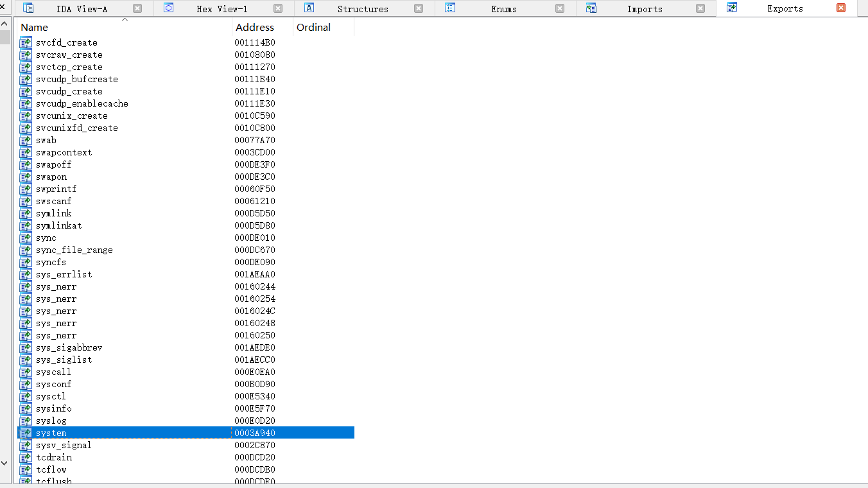Click the export icon beside svcunix_create
The width and height of the screenshot is (868, 488).
(x=25, y=116)
